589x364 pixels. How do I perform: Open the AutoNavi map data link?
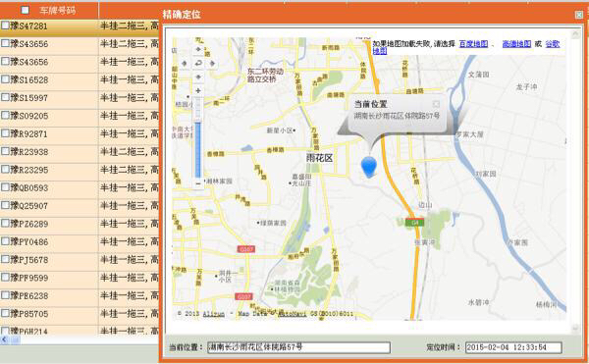pos(293,314)
